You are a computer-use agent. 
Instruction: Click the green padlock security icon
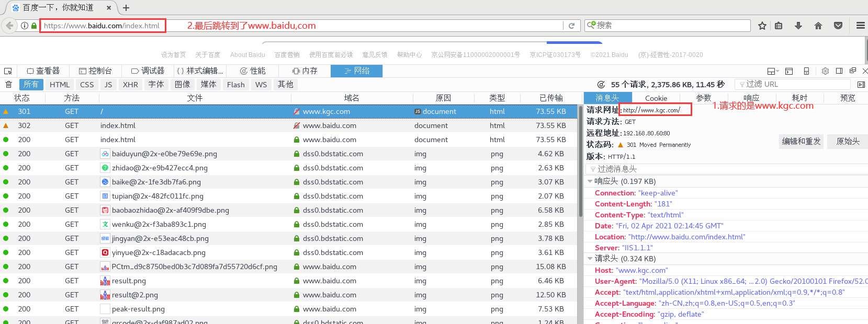34,26
